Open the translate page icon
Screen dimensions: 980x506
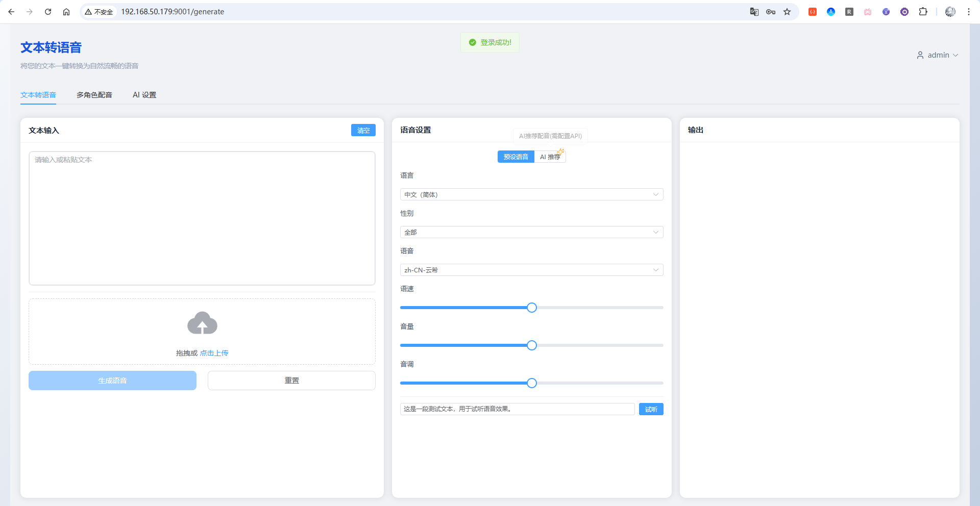click(754, 12)
